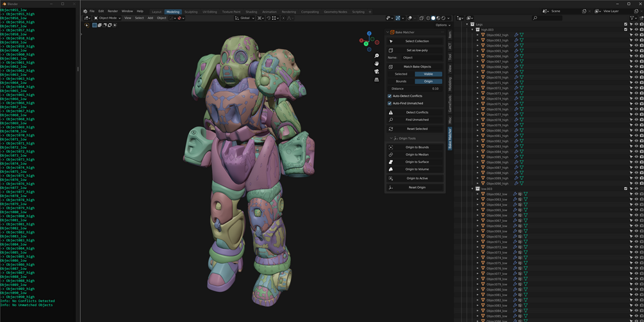Switch perspective with the orthographic grid gizmo
The height and width of the screenshot is (322, 644).
(377, 79)
